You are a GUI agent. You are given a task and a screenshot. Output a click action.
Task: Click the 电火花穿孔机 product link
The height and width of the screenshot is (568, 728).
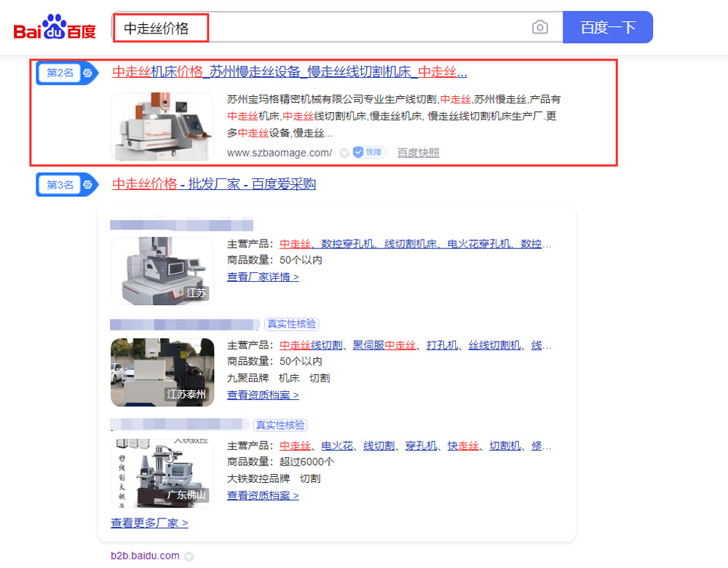pyautogui.click(x=479, y=244)
